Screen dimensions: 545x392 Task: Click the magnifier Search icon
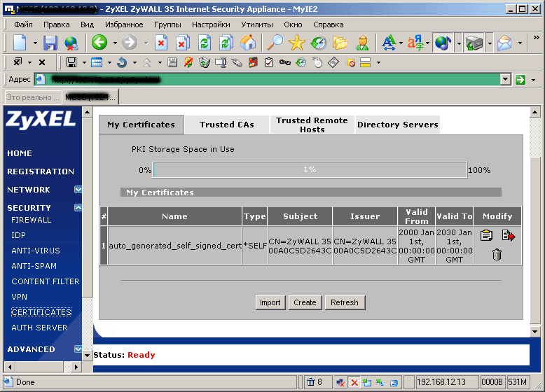tap(275, 43)
